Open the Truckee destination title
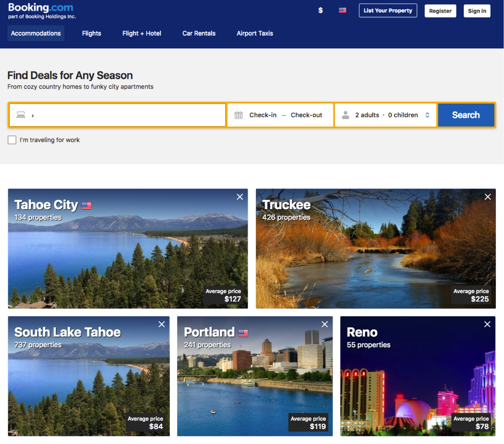This screenshot has width=504, height=444. [x=287, y=205]
